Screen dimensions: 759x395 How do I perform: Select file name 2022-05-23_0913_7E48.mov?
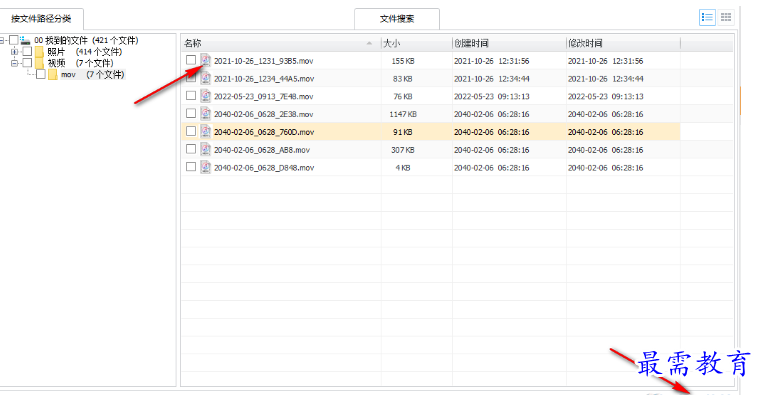click(264, 96)
